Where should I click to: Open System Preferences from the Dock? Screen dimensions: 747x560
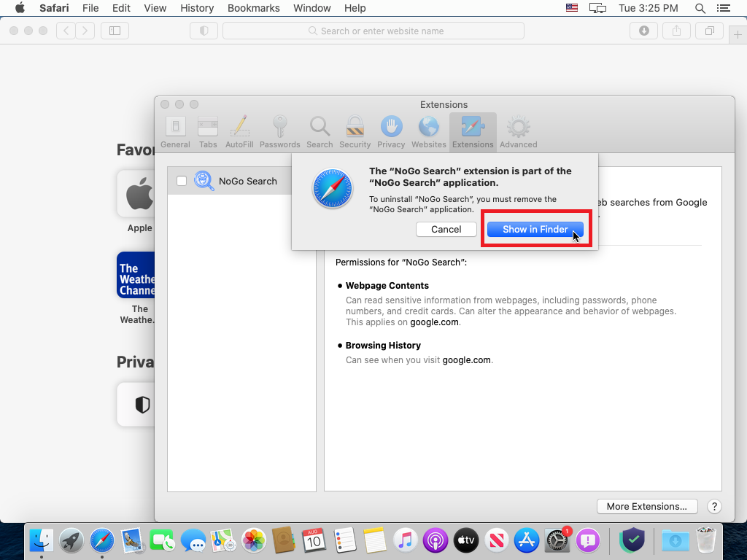coord(557,540)
